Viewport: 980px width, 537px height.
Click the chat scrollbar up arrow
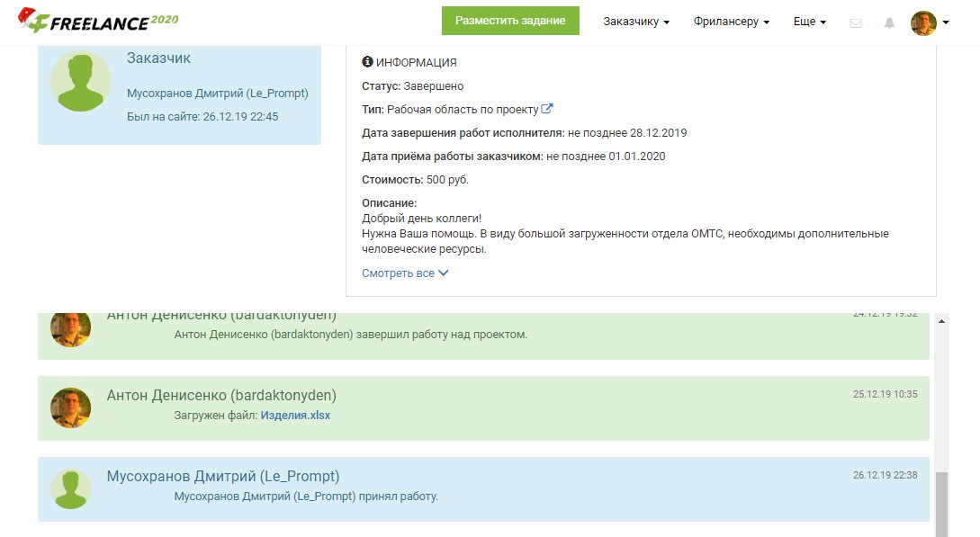(x=941, y=321)
